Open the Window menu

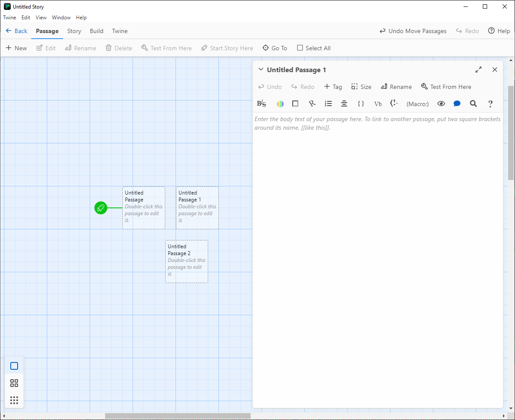tap(61, 18)
